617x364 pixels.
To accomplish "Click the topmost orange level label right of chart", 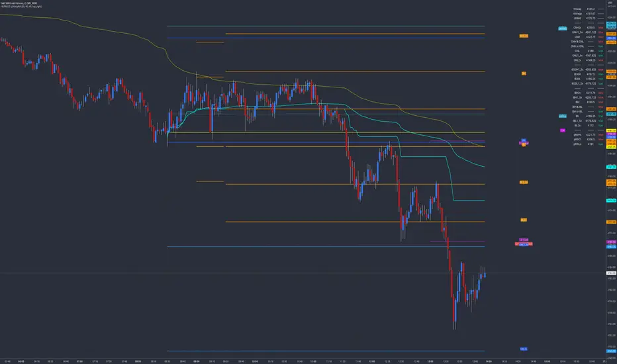I will [523, 35].
